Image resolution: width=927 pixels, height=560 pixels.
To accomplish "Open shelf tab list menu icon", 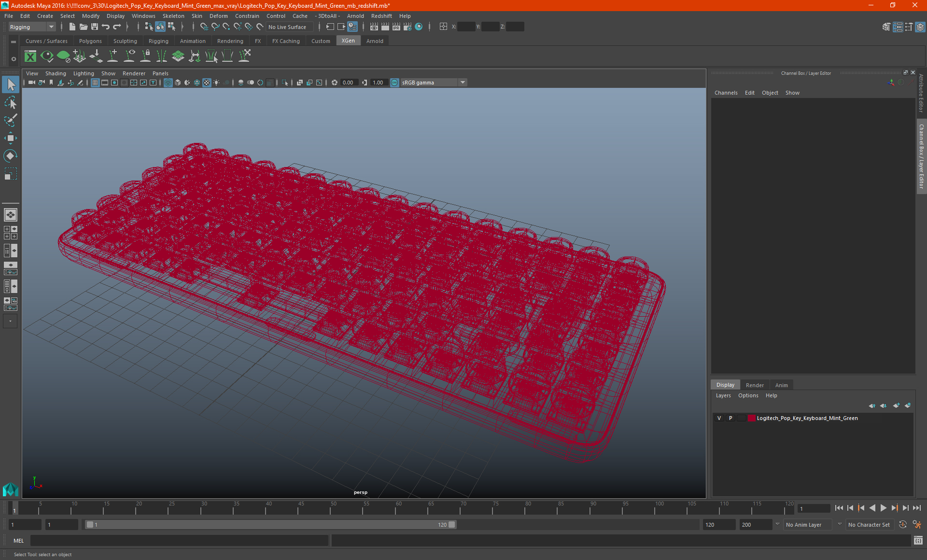I will [14, 42].
